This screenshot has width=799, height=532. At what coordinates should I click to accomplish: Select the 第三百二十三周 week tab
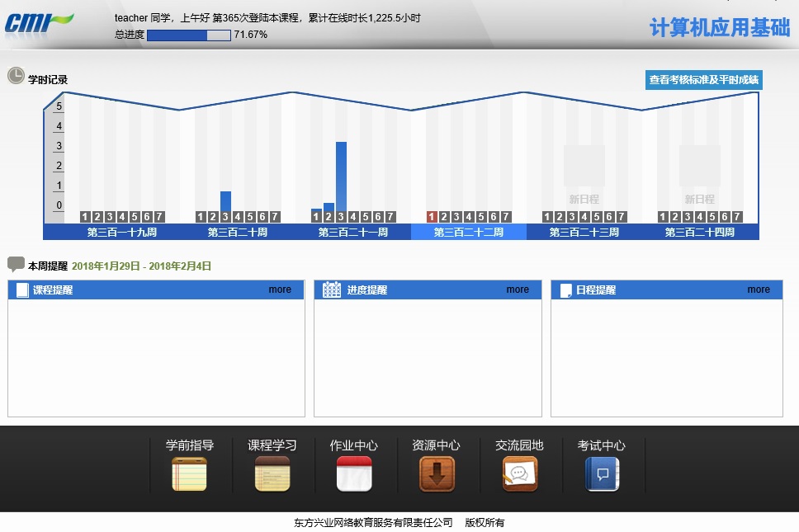[x=584, y=232]
